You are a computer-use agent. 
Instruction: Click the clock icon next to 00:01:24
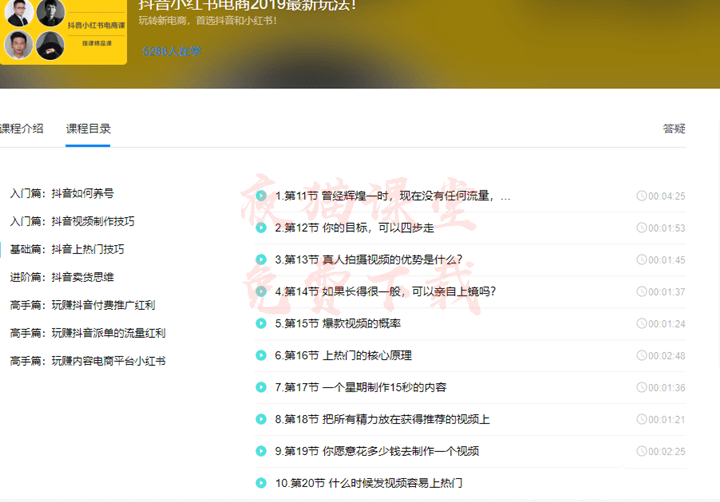pos(641,323)
